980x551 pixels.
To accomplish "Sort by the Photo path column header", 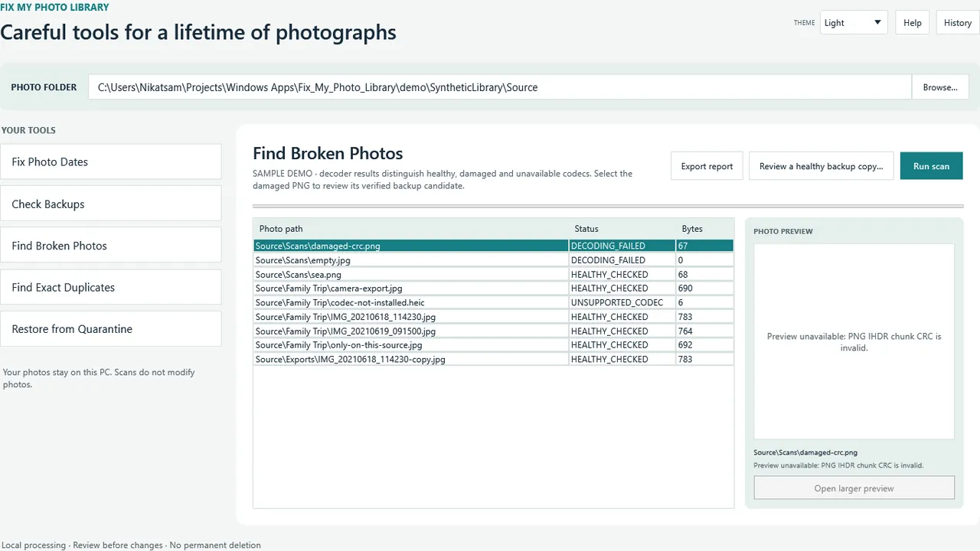I will (x=411, y=229).
